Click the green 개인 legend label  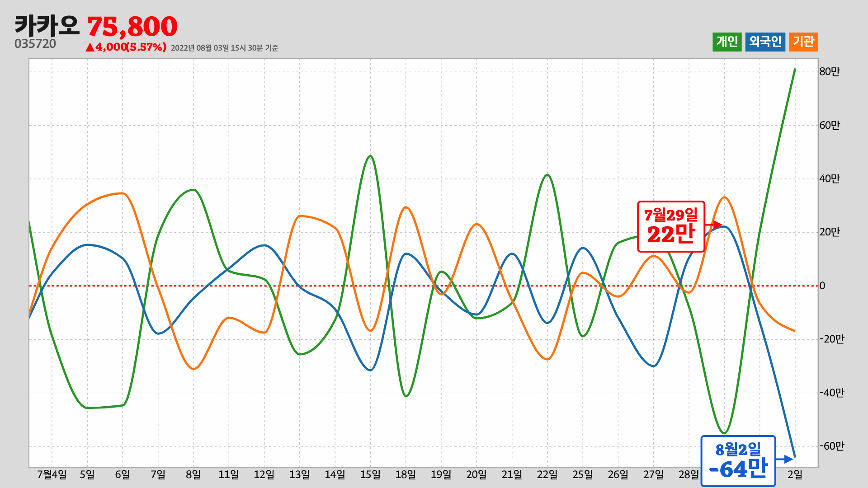coord(727,42)
